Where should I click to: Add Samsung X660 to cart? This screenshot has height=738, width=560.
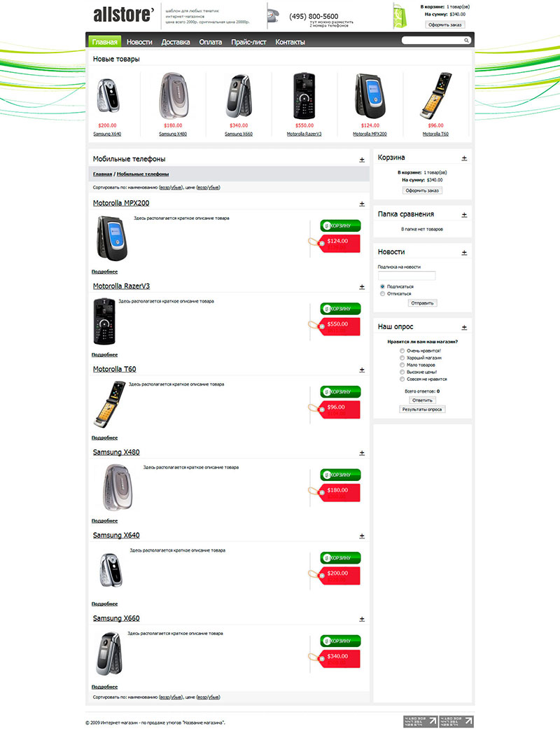point(341,641)
